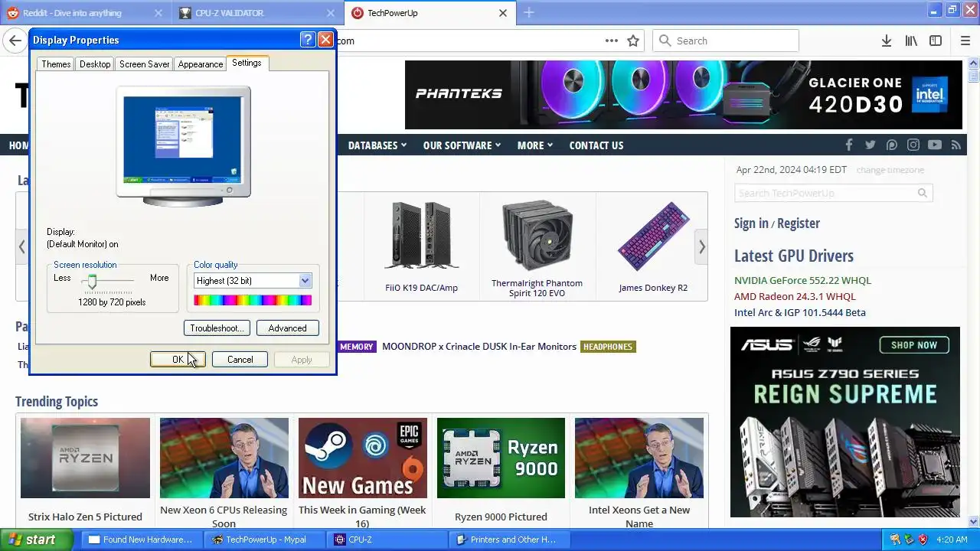Open the browser hamburger menu

965,41
